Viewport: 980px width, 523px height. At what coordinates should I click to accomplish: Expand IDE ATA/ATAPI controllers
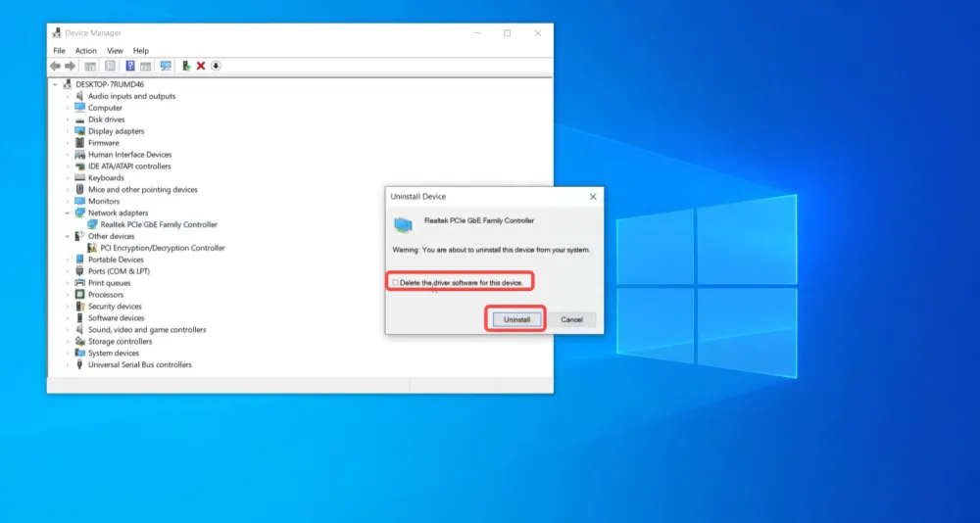pyautogui.click(x=68, y=166)
